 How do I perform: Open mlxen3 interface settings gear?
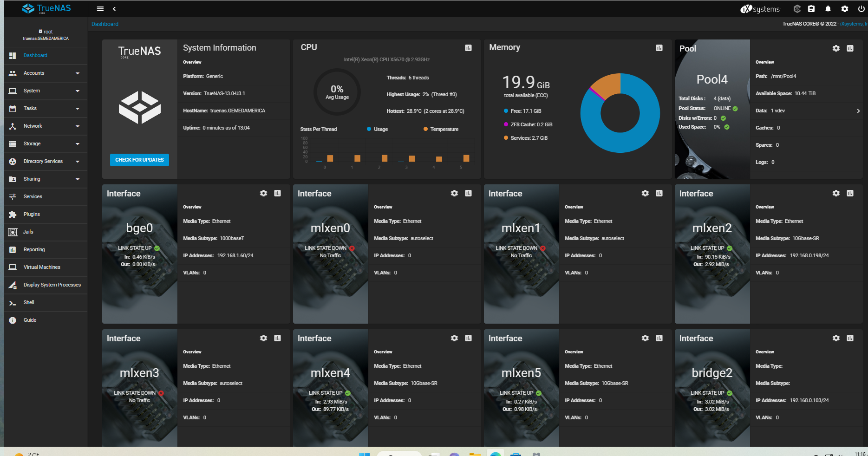263,338
